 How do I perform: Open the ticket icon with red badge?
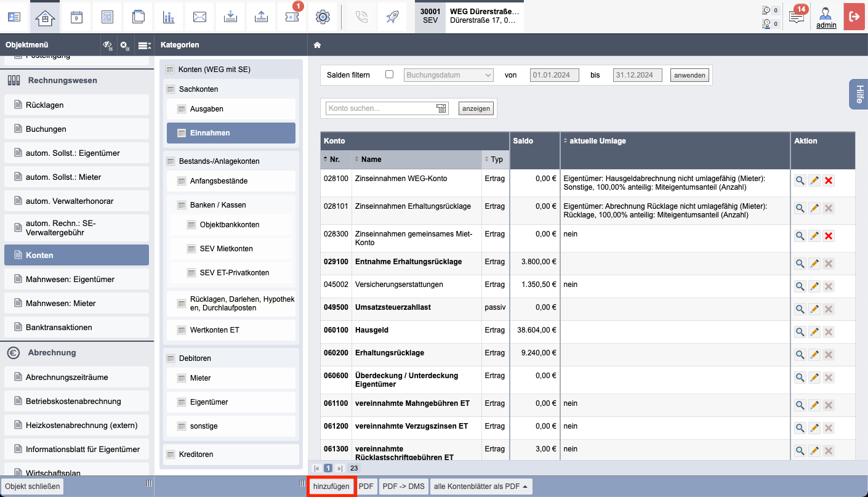pyautogui.click(x=292, y=17)
